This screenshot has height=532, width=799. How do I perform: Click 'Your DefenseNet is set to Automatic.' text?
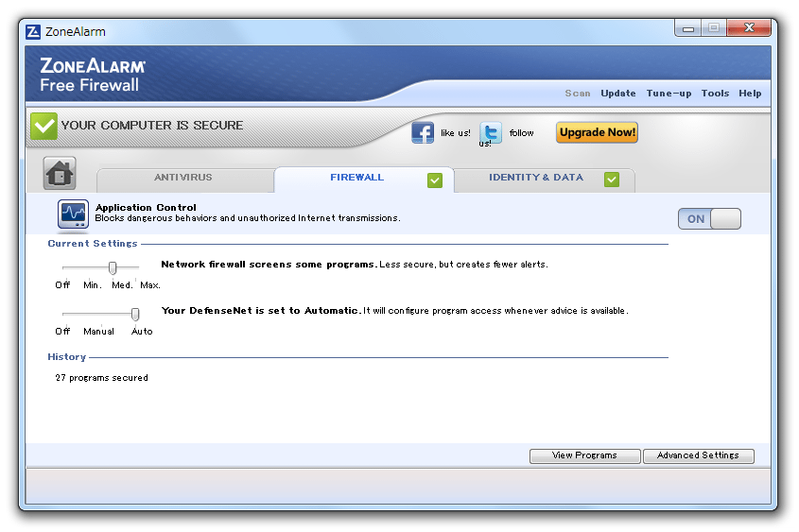coord(261,311)
